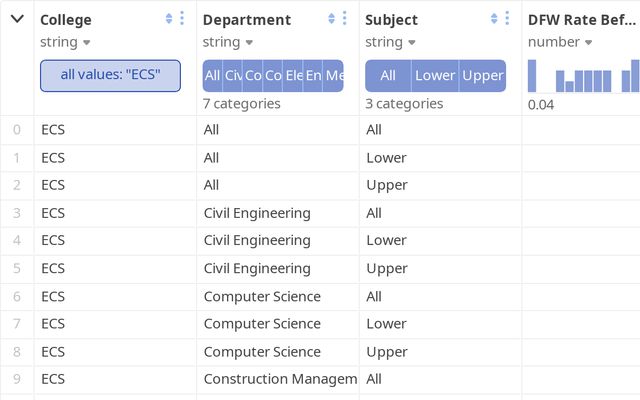Change DFW Rate number type dropdown
640x400 pixels.
click(x=560, y=42)
